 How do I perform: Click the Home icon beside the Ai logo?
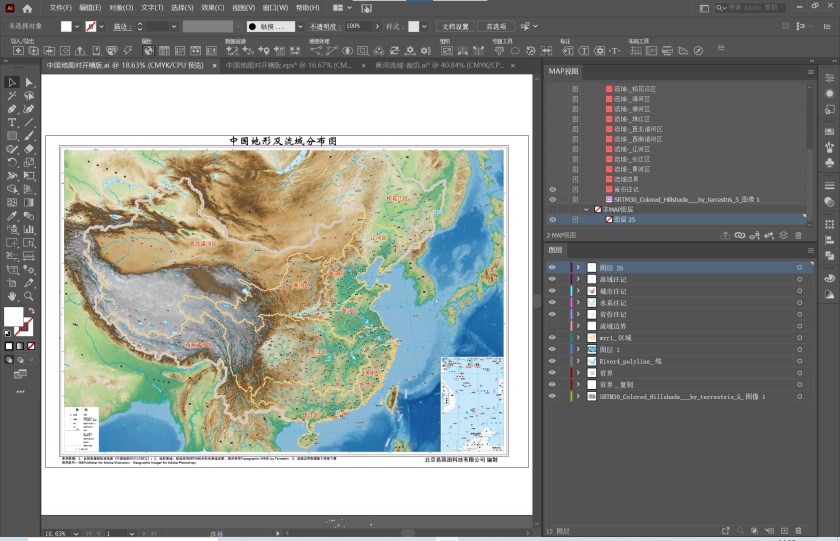pos(27,8)
